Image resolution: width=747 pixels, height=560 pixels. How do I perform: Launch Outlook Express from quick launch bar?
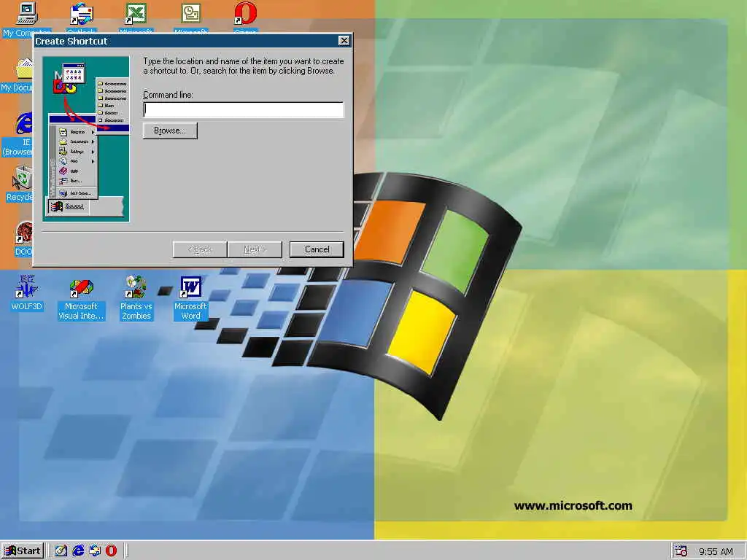point(95,551)
